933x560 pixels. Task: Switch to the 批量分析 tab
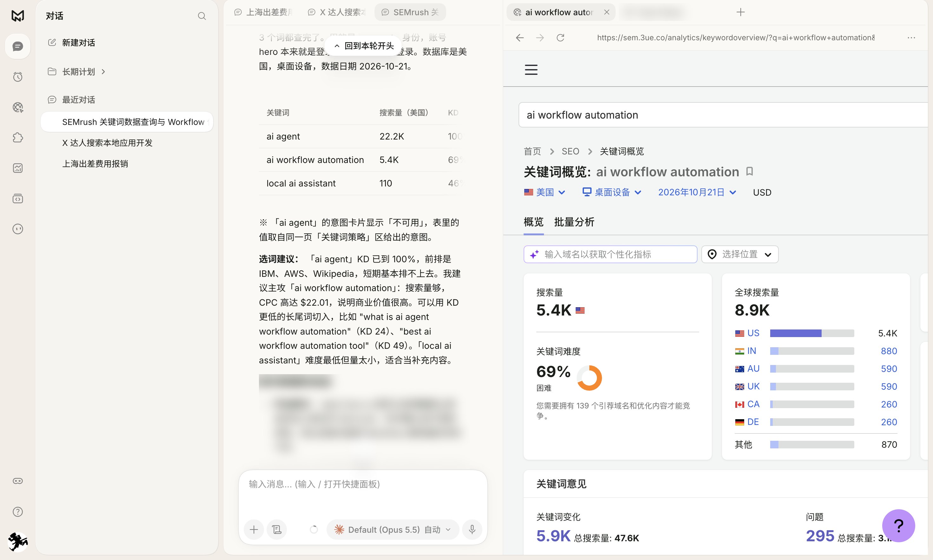pyautogui.click(x=574, y=222)
